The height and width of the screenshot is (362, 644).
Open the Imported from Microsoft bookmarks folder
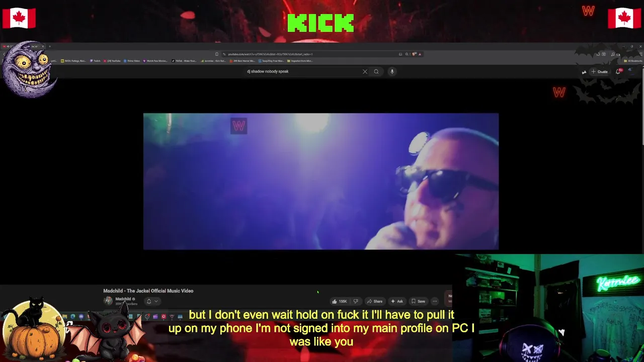300,61
